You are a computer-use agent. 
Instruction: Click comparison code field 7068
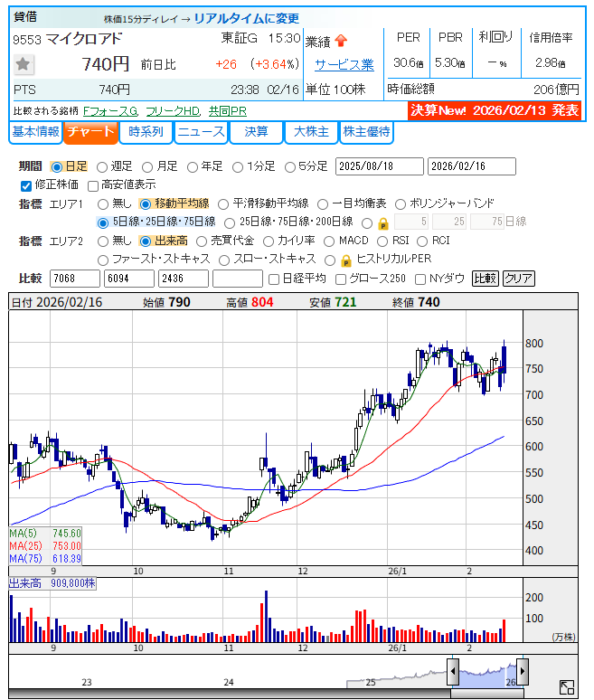tap(75, 279)
